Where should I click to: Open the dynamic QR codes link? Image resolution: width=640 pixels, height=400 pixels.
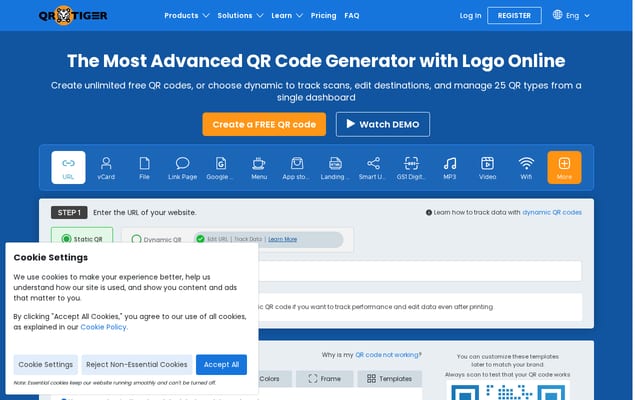(552, 212)
